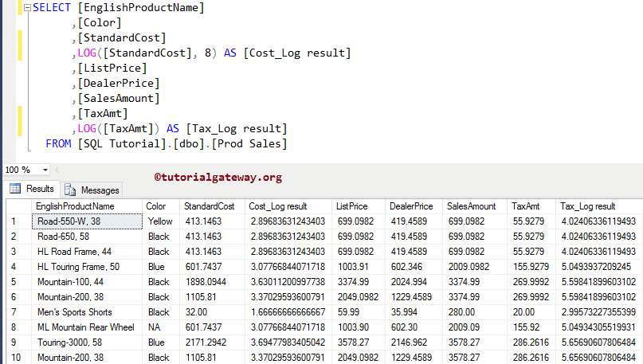This screenshot has width=643, height=364.
Task: Click the cell Touring-3000, 58
Action: [x=87, y=342]
